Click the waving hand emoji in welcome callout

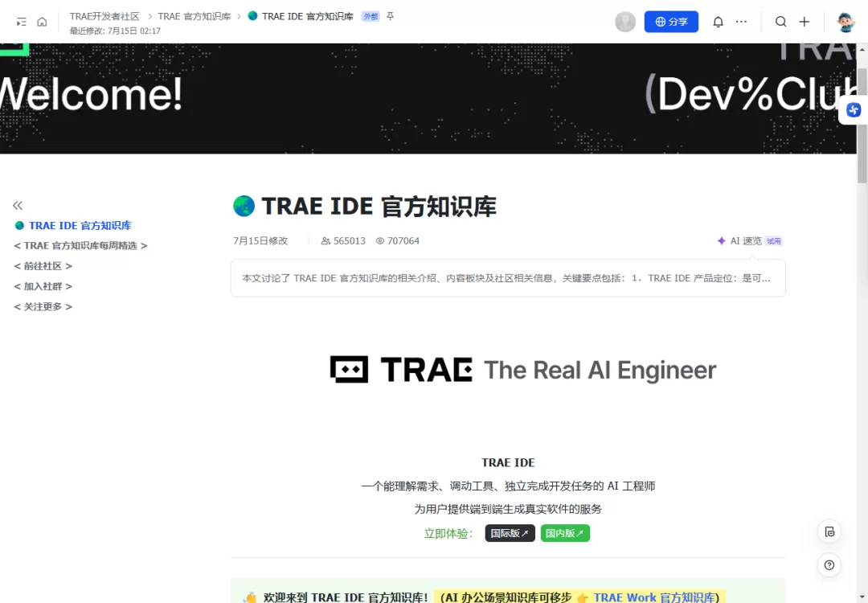[x=250, y=597]
